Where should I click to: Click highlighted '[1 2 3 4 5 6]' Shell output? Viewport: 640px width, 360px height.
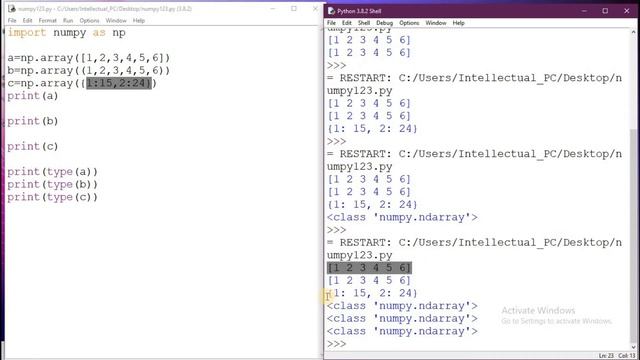pos(369,268)
